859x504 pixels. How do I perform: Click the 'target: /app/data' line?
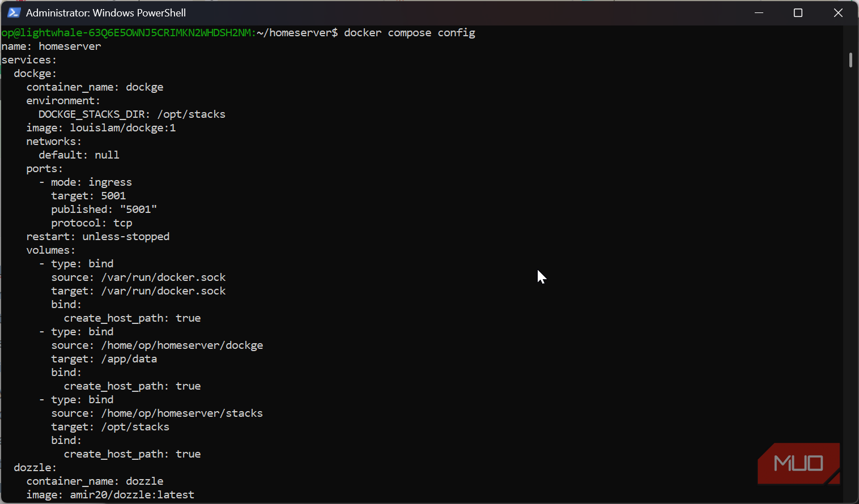[x=104, y=359]
